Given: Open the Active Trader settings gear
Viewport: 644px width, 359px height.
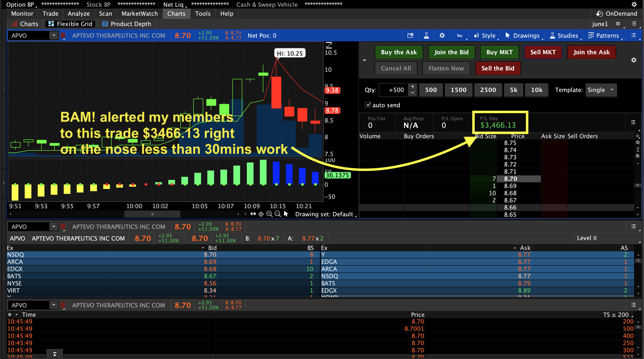Looking at the screenshot, I should [633, 60].
